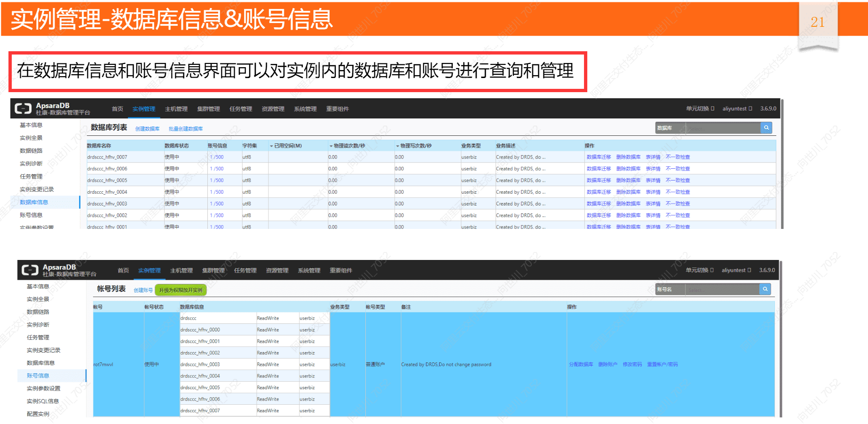Click 删除数据库 for drdsccc_hfhv_0006
Viewport: 868px width, 424px height.
pyautogui.click(x=628, y=169)
